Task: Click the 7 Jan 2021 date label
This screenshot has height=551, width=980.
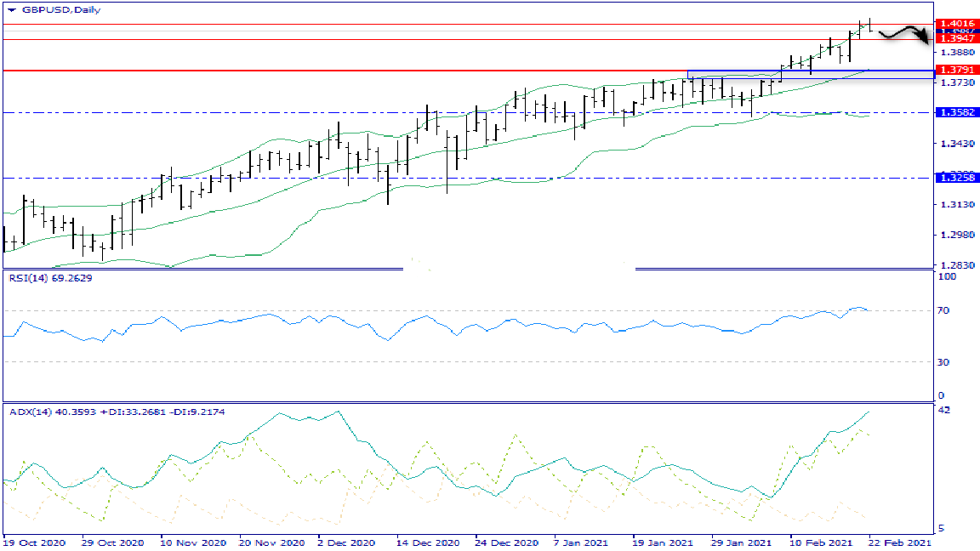Action: 580,542
